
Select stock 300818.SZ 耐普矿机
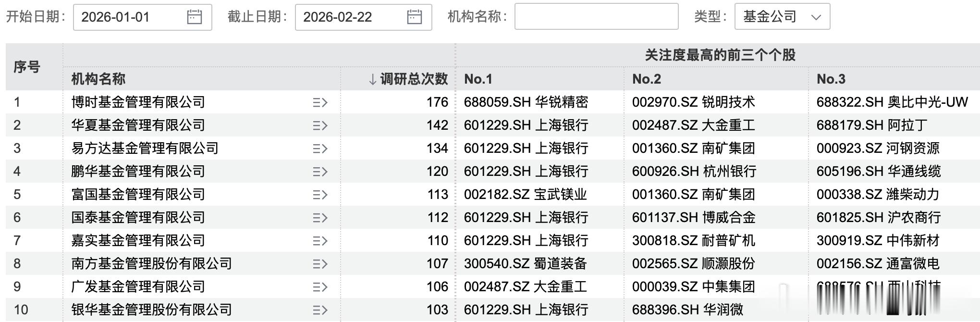(694, 240)
